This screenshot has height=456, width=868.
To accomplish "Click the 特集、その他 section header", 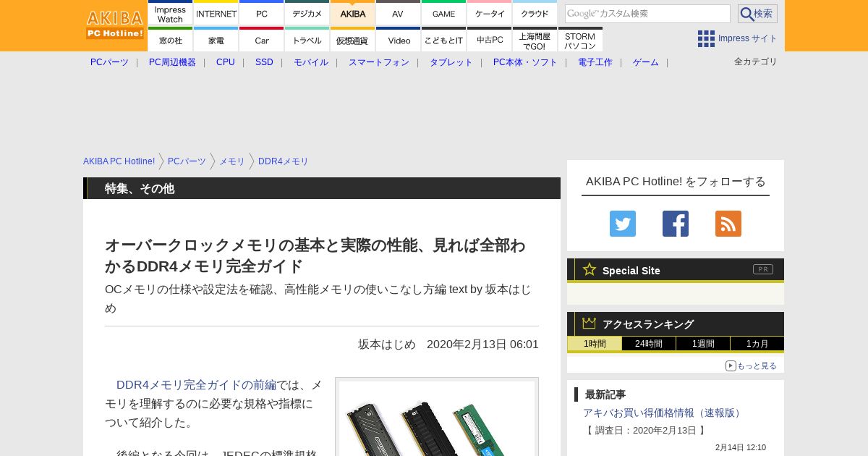I will (x=322, y=188).
